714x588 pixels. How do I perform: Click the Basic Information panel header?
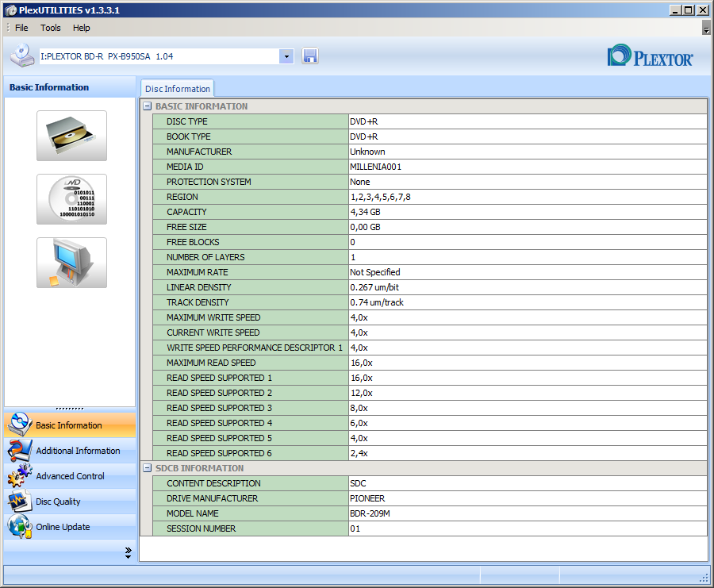(x=70, y=87)
